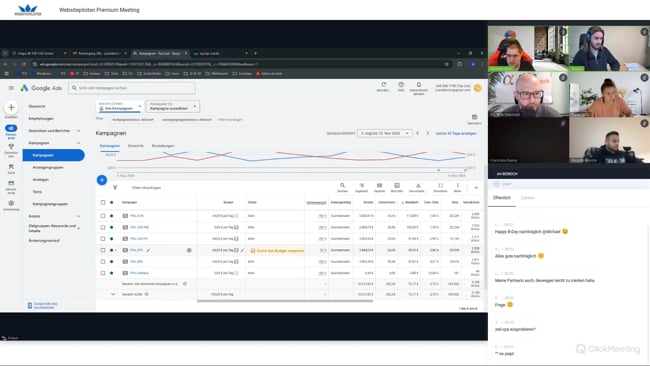
Task: Open the Mehr three-dot menu
Action: tap(458, 185)
